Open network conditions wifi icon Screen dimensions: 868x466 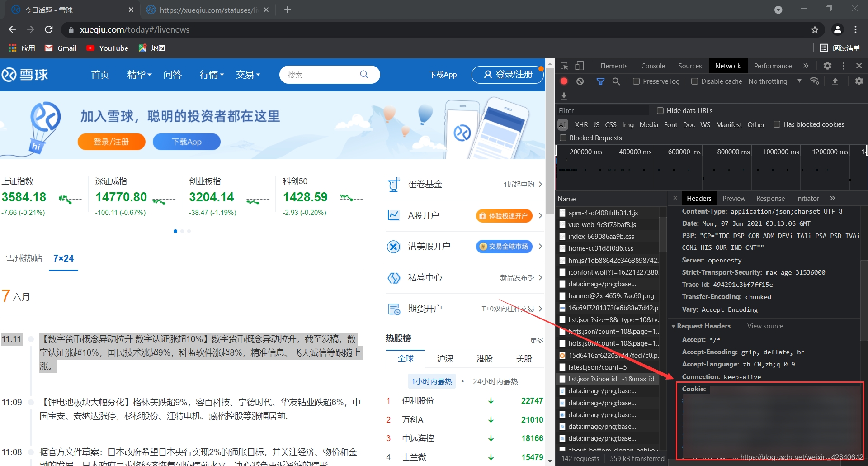pos(815,81)
